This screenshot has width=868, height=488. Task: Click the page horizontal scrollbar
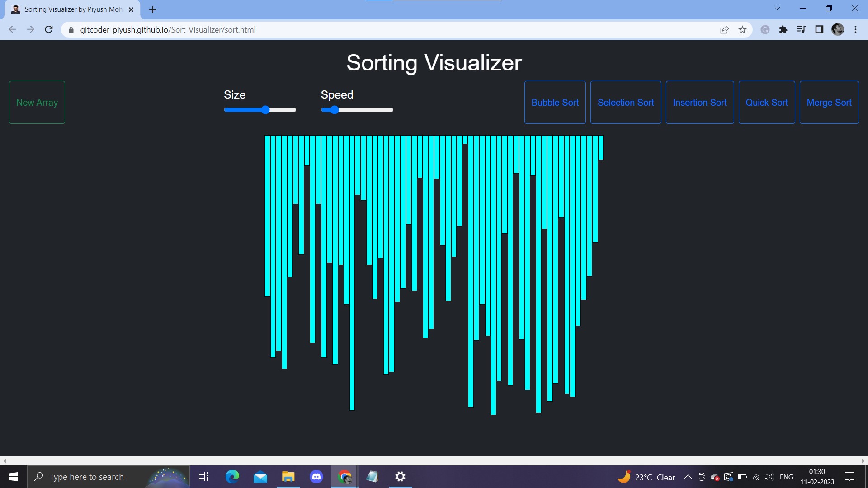click(434, 461)
